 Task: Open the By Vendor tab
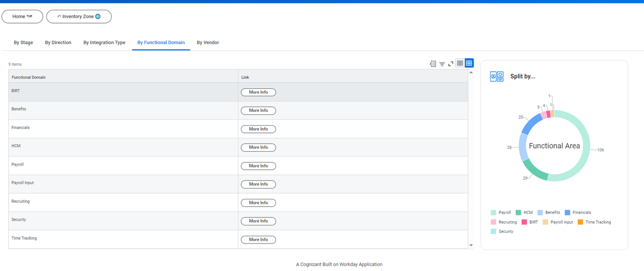click(208, 42)
